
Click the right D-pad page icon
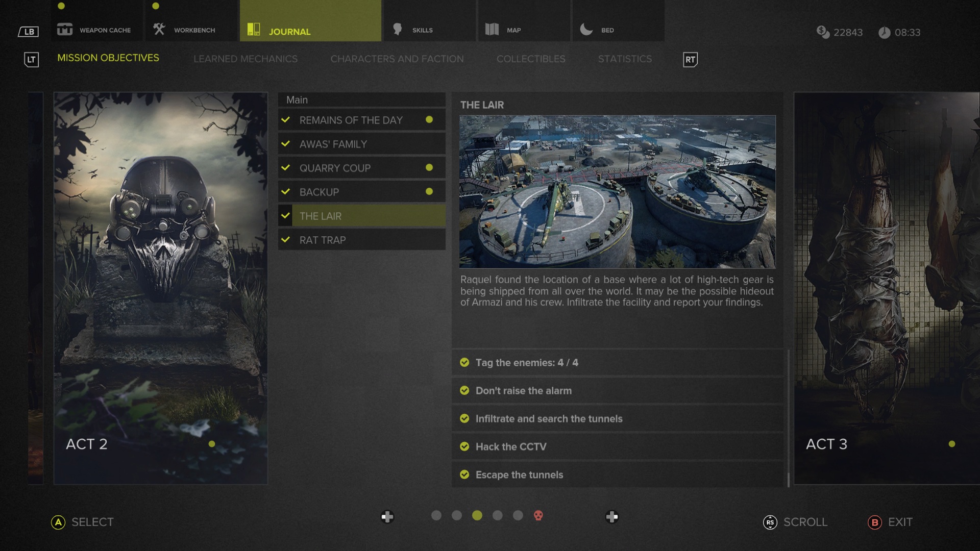click(x=612, y=517)
